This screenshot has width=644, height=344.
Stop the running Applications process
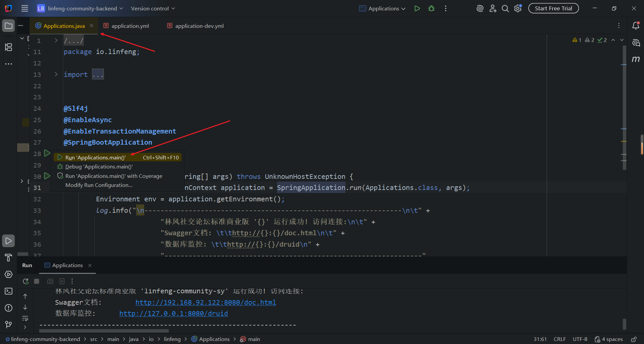coord(37,281)
